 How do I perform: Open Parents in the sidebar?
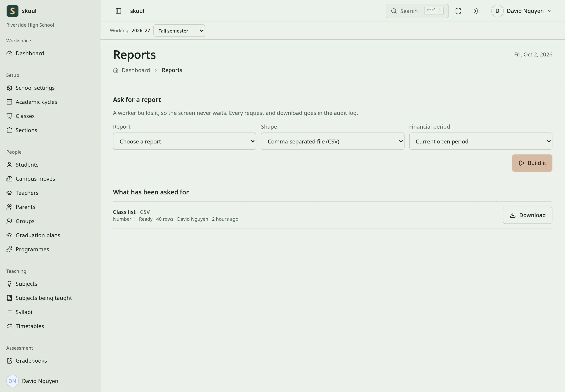click(x=25, y=207)
